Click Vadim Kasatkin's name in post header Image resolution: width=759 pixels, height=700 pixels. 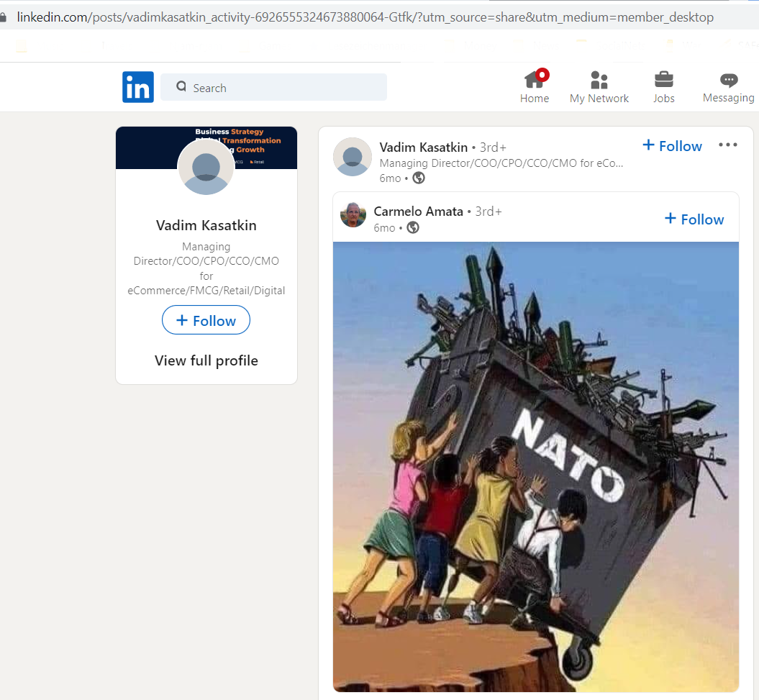coord(424,147)
